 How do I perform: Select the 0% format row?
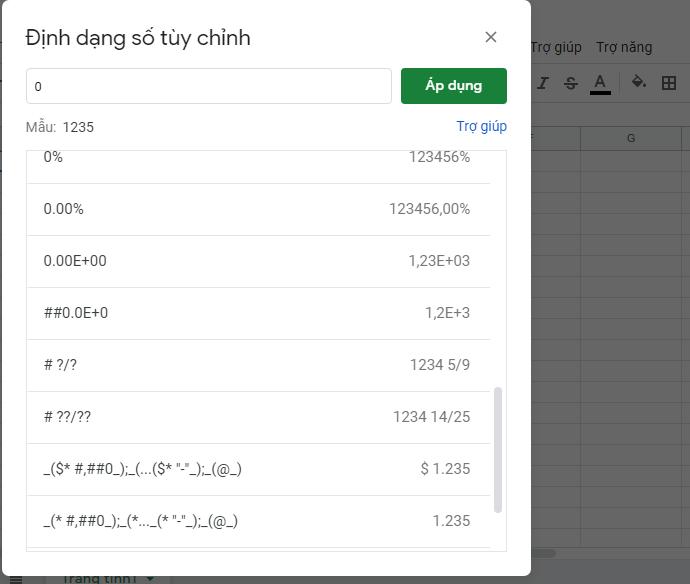click(x=258, y=166)
